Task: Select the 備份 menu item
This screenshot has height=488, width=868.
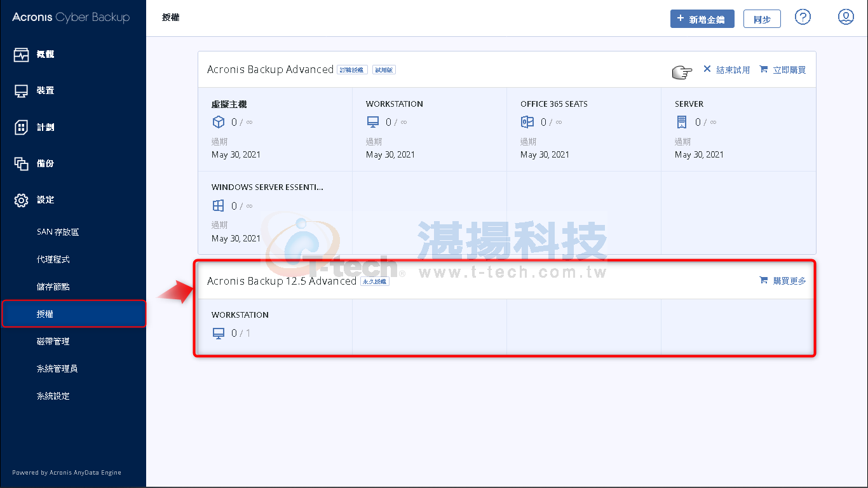Action: (45, 163)
